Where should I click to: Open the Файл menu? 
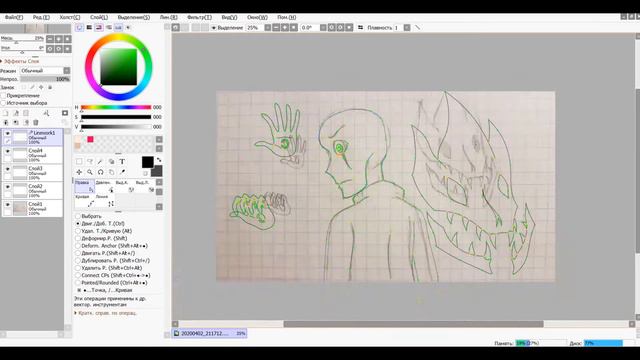tap(14, 17)
